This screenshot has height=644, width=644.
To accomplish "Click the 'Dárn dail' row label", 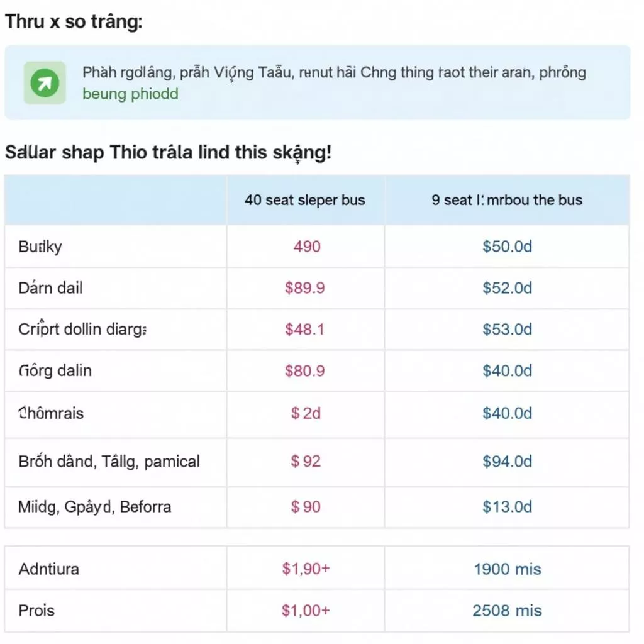I will [50, 288].
